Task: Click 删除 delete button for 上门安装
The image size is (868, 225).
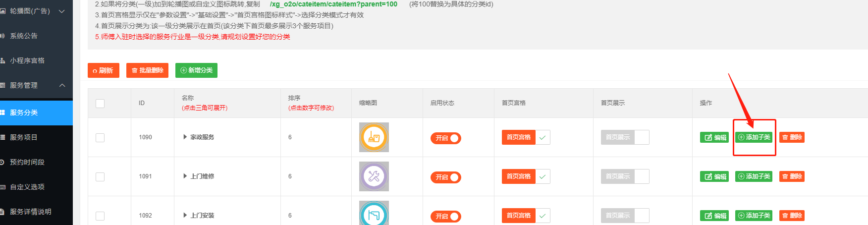Action: point(792,216)
